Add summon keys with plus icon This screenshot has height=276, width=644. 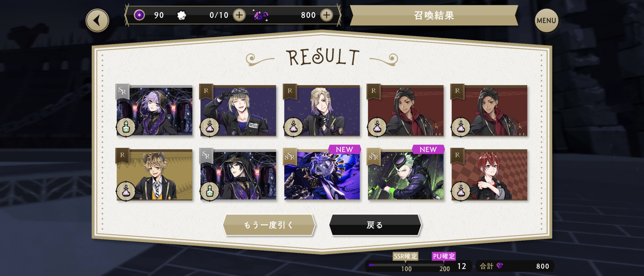tap(239, 15)
